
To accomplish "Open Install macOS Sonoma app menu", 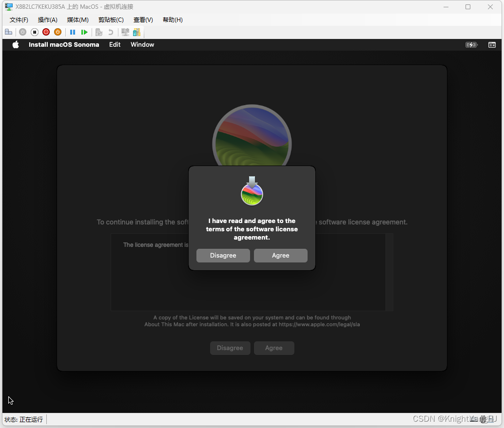I will [64, 45].
